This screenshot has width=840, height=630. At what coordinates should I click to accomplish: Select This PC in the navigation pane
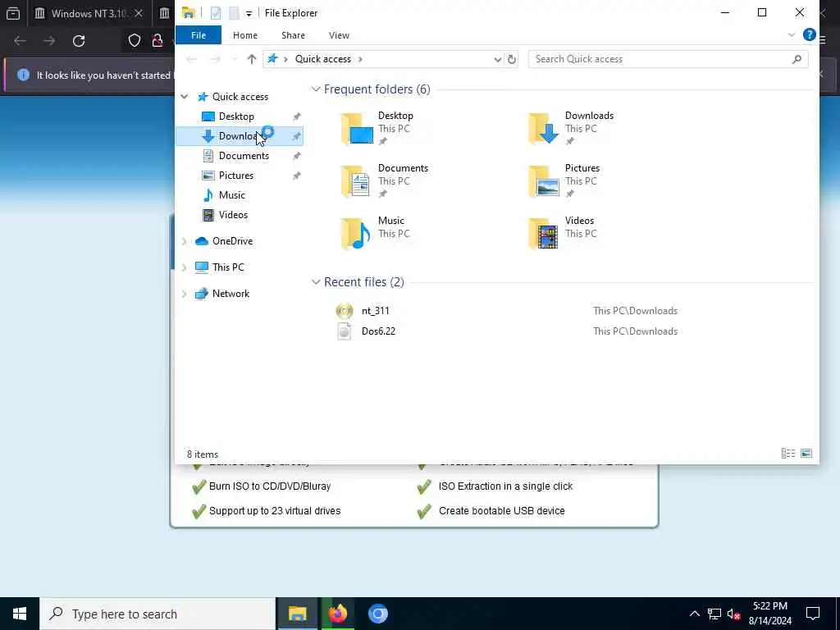[228, 267]
